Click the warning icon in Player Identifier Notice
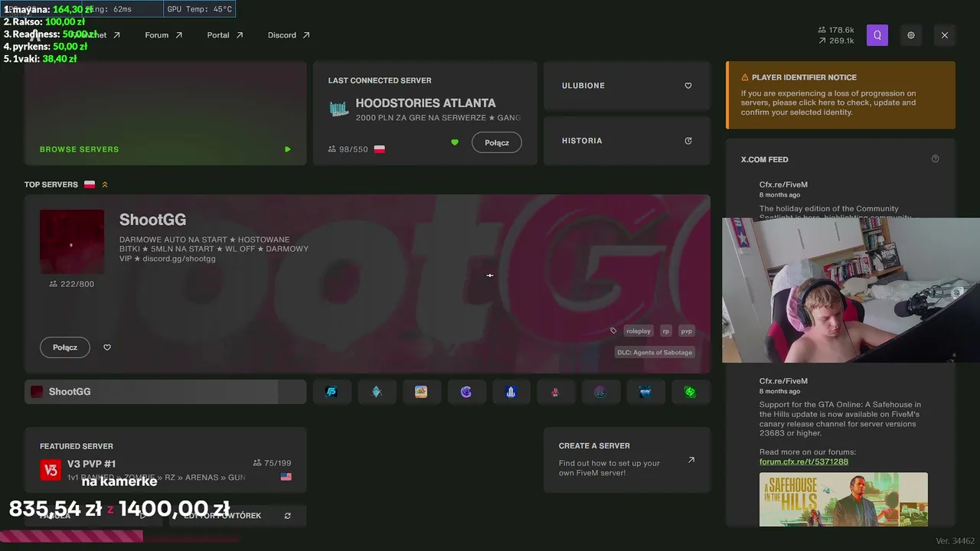Screen dimensions: 980x551 [745, 77]
